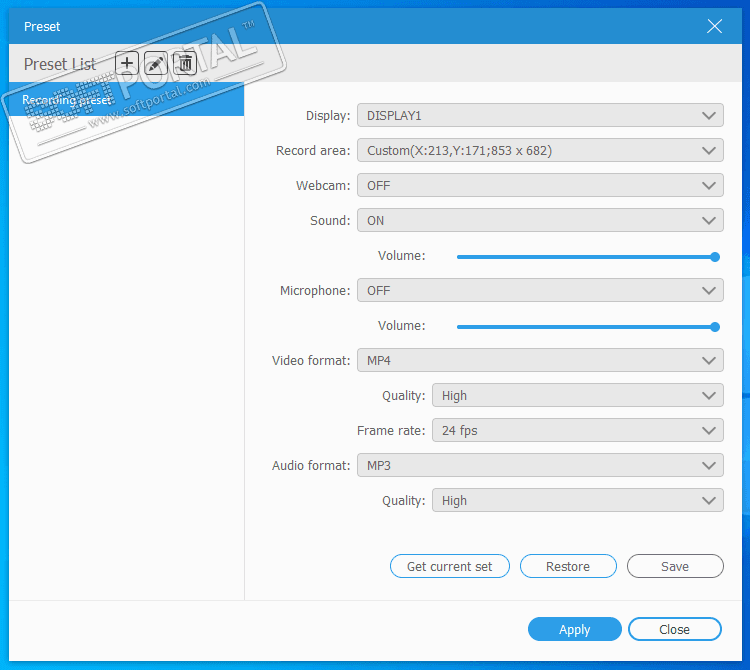The width and height of the screenshot is (750, 670).
Task: Delete preset using the trash icon
Action: pyautogui.click(x=185, y=63)
